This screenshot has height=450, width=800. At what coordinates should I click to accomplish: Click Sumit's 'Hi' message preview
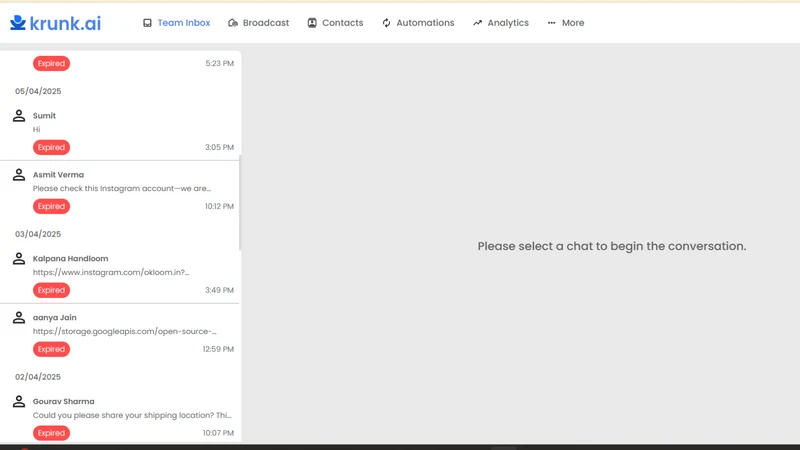point(36,130)
